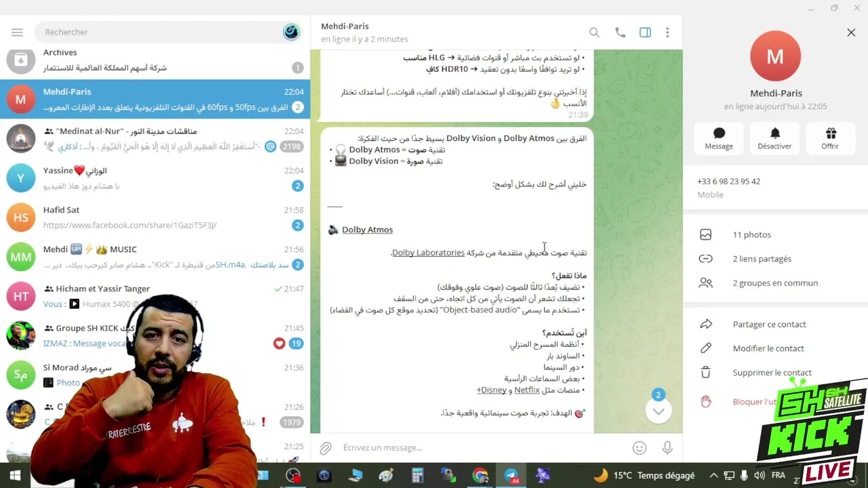Screen dimensions: 868x488
Task: Click the Y avatar of Yassine
Action: coord(20,178)
